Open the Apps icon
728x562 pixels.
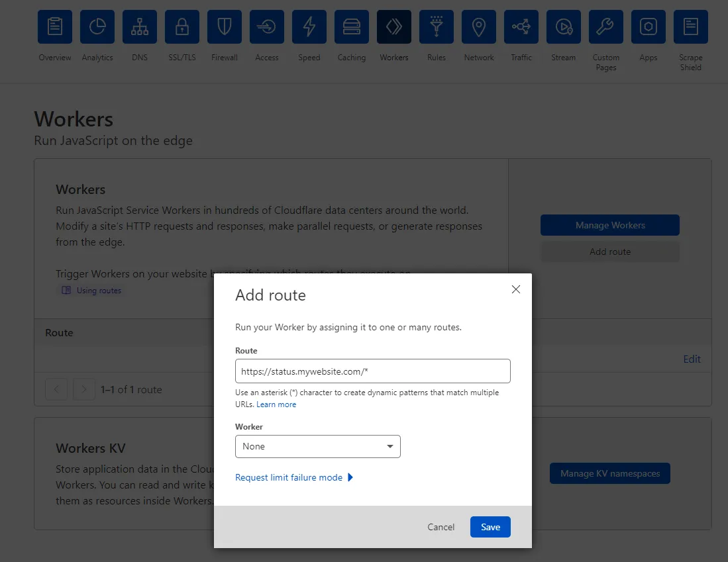click(649, 26)
